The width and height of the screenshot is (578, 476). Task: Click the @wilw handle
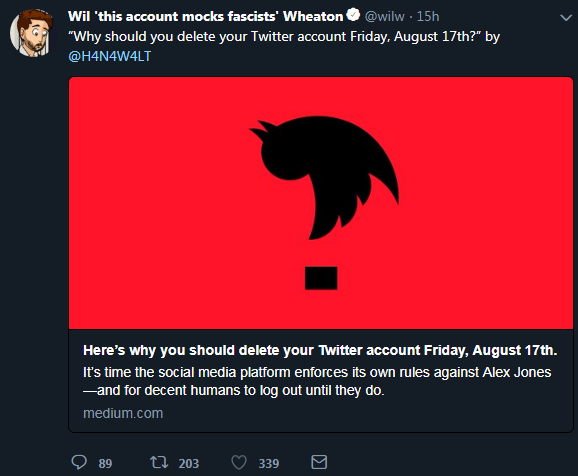click(x=384, y=16)
